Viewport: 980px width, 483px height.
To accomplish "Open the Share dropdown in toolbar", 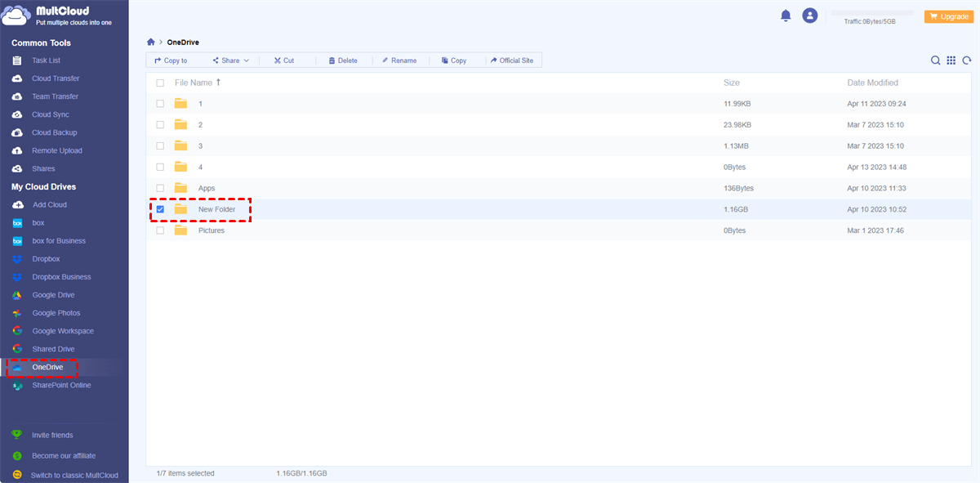I will (230, 60).
